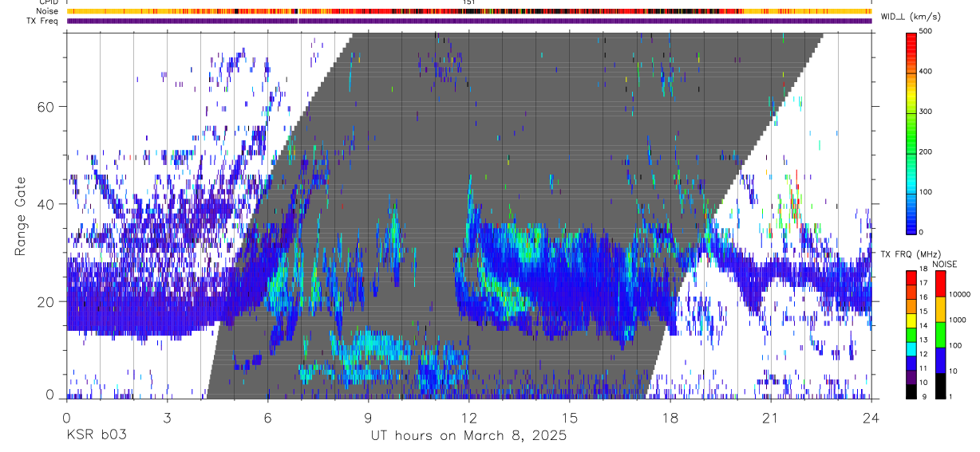980x452 pixels.
Task: Select the cyan segment of the TX FRQ colorbar
Action: 913,351
